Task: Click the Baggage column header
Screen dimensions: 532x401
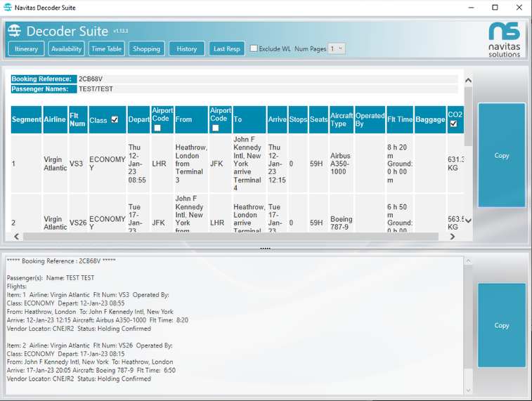Action: pos(430,119)
